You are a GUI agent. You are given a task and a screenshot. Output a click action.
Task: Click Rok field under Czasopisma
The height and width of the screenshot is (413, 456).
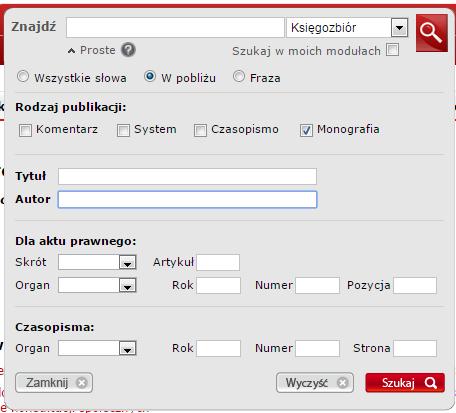pos(218,348)
